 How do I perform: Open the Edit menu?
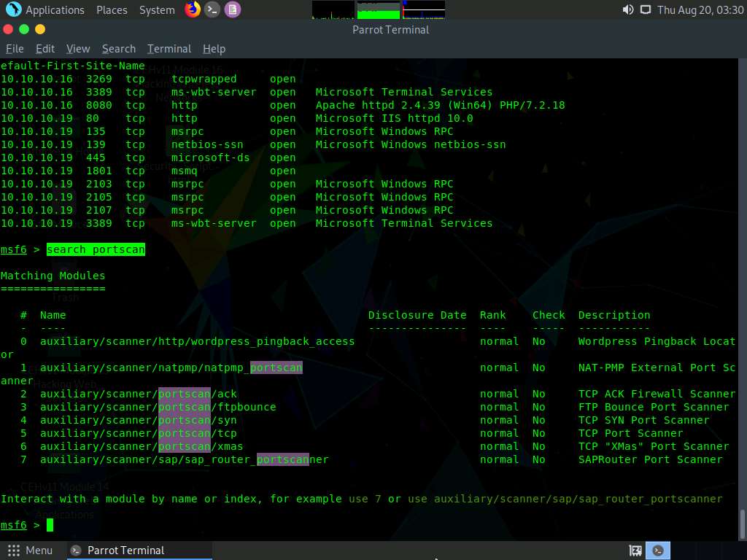coord(45,49)
